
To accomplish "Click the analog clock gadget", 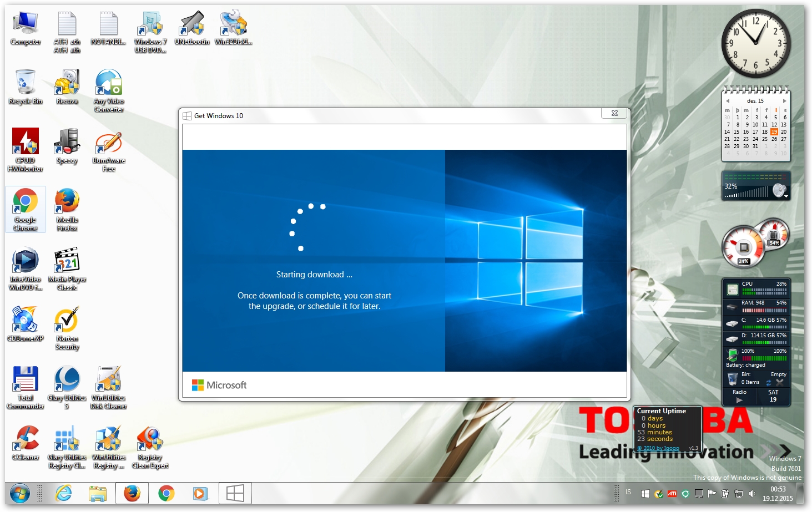I will (x=755, y=43).
